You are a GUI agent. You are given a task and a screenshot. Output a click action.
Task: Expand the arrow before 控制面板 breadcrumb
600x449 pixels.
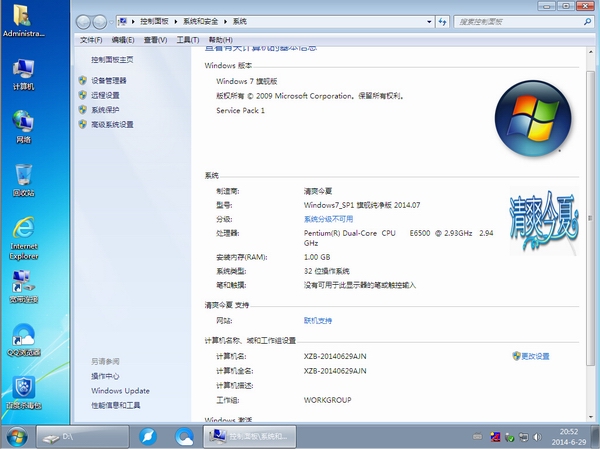[133, 22]
